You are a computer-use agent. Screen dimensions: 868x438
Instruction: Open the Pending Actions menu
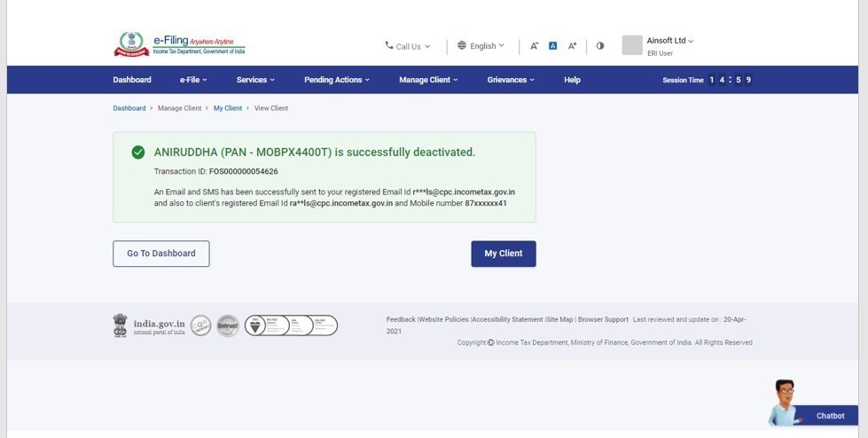click(x=336, y=80)
